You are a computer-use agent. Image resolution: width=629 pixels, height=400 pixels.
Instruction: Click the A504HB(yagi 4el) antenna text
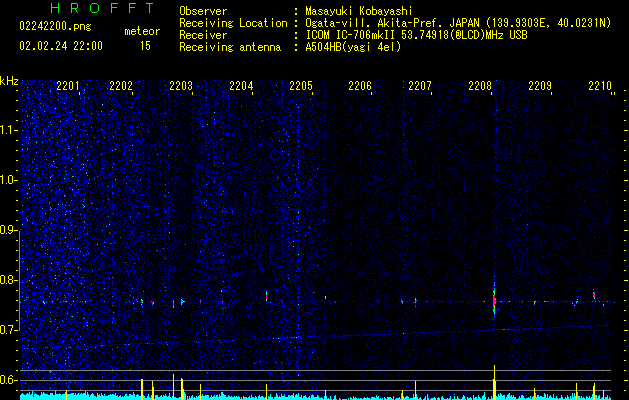point(353,47)
